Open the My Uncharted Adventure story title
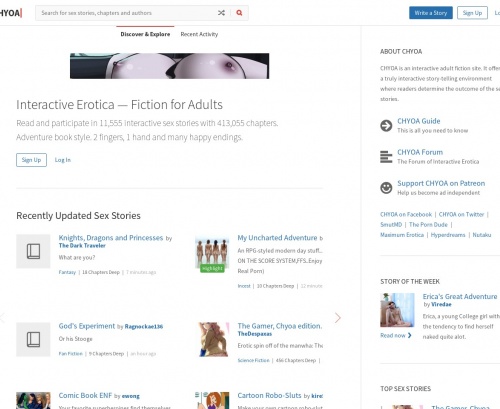This screenshot has width=500, height=409. pyautogui.click(x=277, y=238)
